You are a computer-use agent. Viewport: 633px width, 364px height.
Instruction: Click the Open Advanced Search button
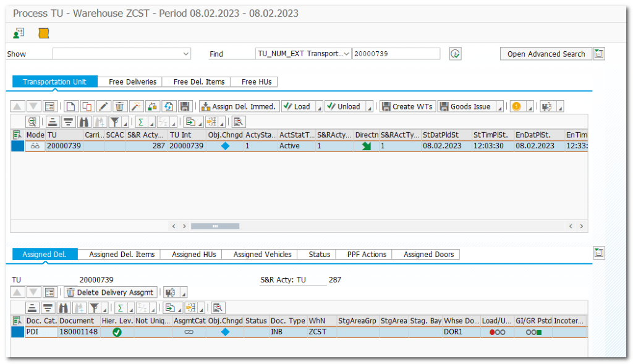(546, 54)
